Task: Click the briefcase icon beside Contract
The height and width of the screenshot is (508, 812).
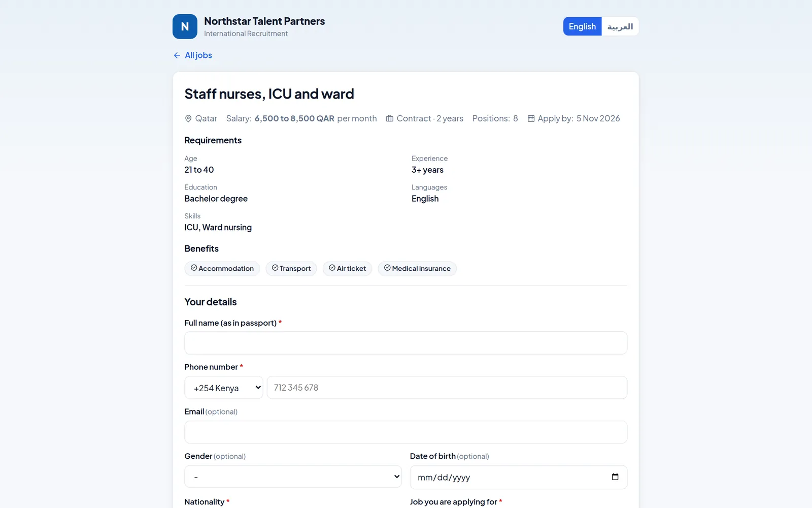Action: coord(390,118)
